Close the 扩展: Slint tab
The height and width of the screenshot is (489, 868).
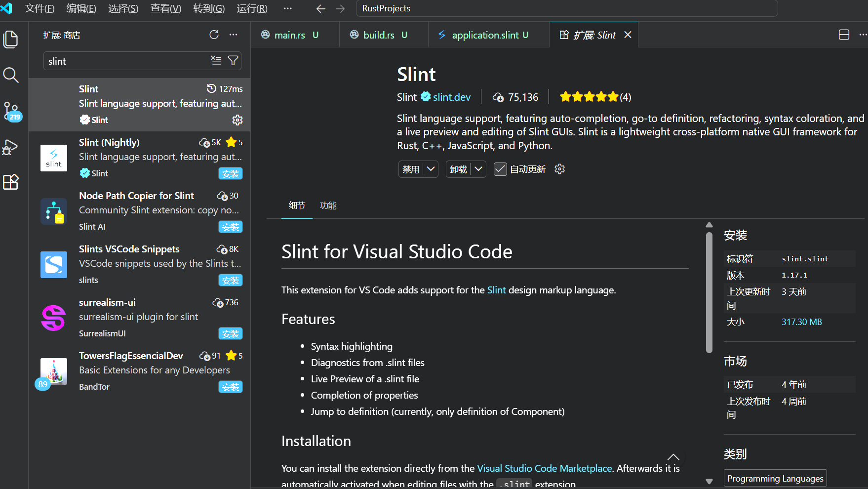[628, 35]
